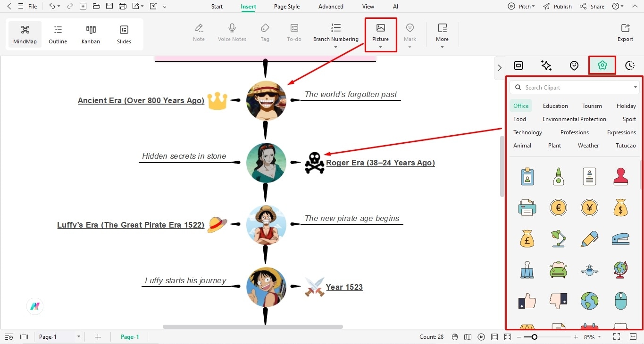Collapse the right side panel
Screen dimensions: 644x344
(500, 67)
